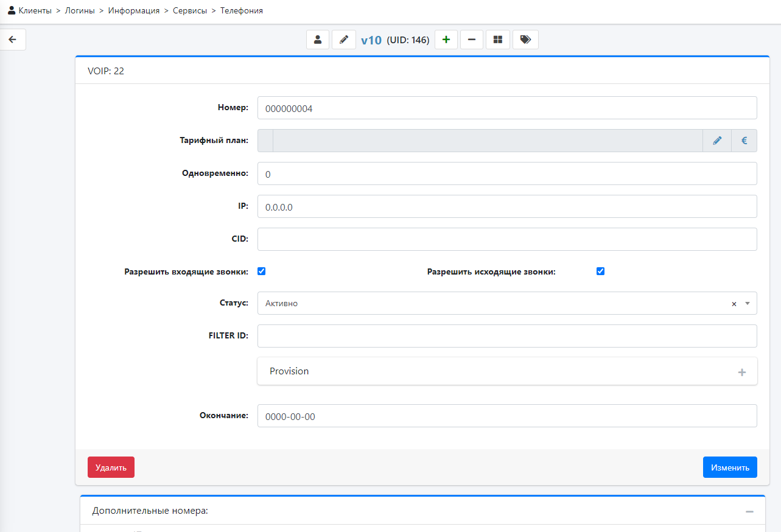The width and height of the screenshot is (781, 532).
Task: Toggle Разрешить исходящие звонки checkbox
Action: pos(600,271)
